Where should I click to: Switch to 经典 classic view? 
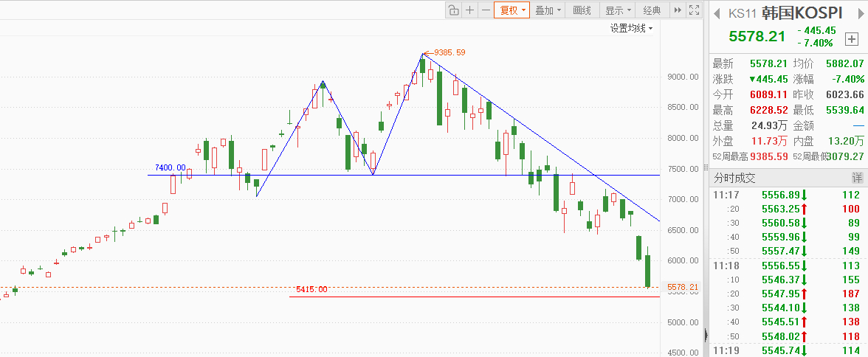652,10
